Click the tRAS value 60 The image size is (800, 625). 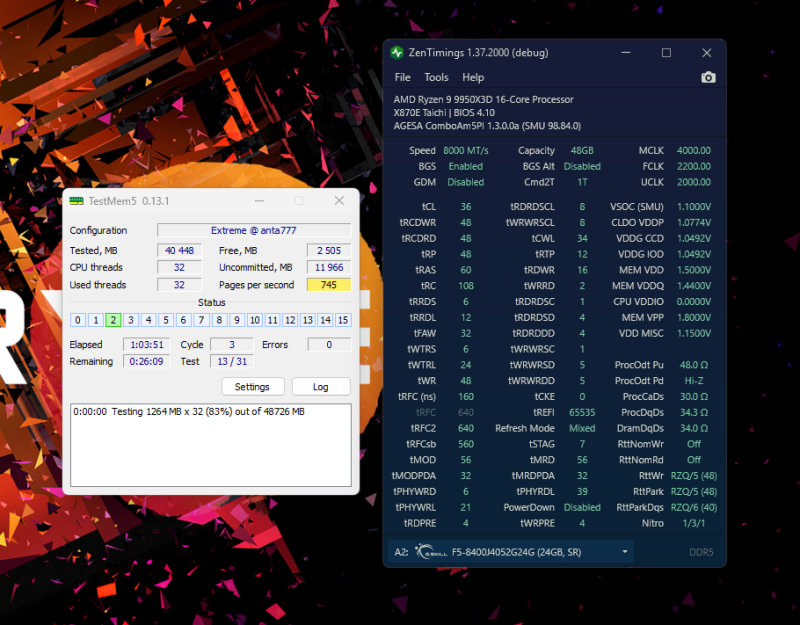[466, 270]
